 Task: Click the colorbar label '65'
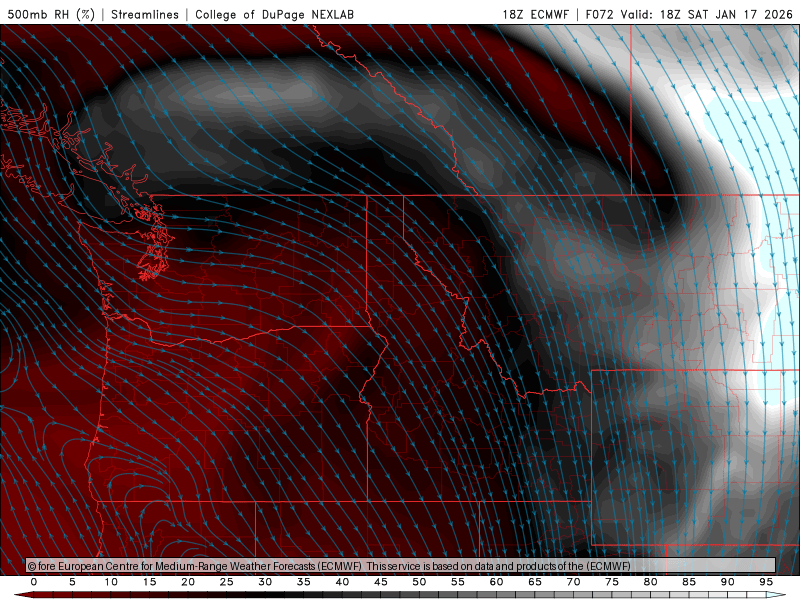click(x=535, y=582)
